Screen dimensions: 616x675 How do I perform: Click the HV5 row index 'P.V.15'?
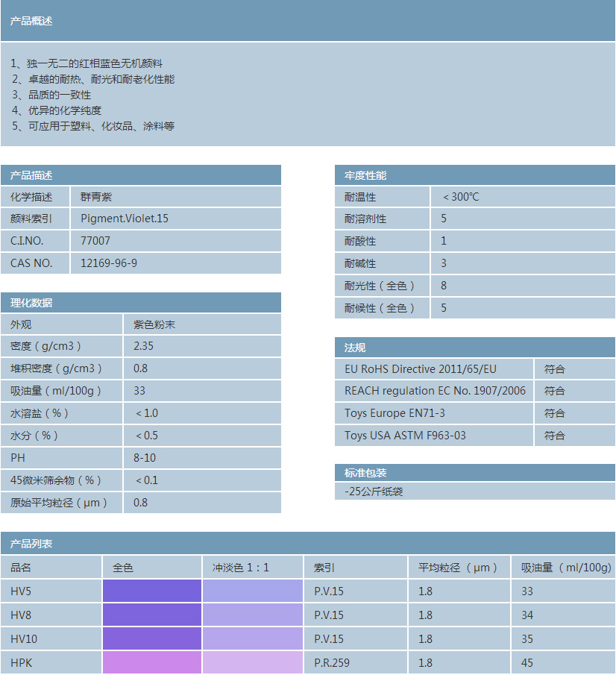click(x=329, y=591)
